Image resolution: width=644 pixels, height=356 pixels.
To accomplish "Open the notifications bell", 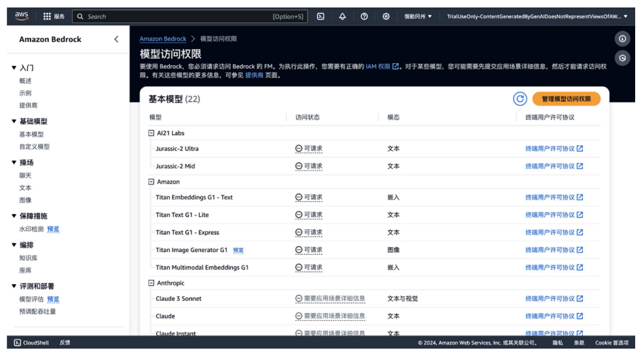I will click(x=342, y=16).
